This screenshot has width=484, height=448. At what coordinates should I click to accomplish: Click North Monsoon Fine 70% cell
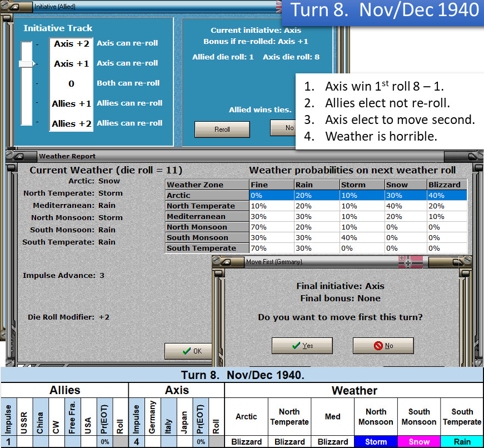coord(272,227)
